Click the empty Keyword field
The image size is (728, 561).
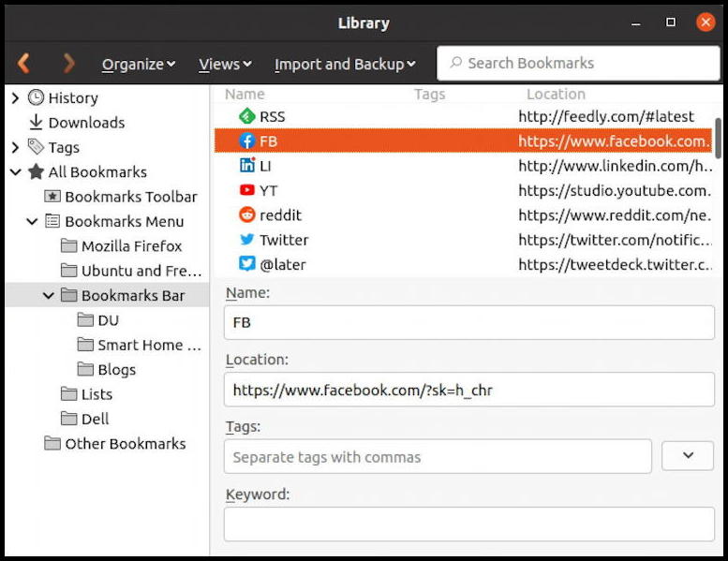click(x=468, y=524)
